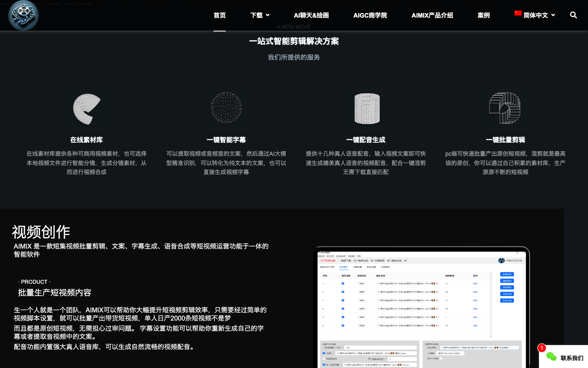Screen dimensions: 588x368
Task: Open the 竖屏 720x1280 resolution dropdown
Action: (451, 353)
